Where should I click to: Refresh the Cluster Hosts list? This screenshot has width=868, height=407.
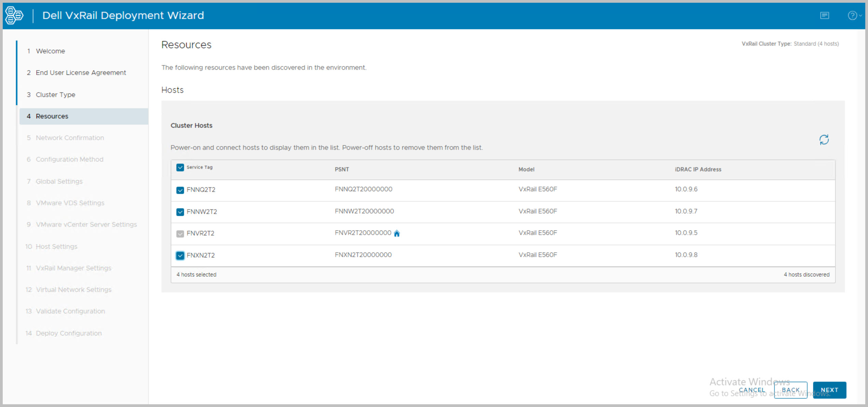tap(824, 140)
